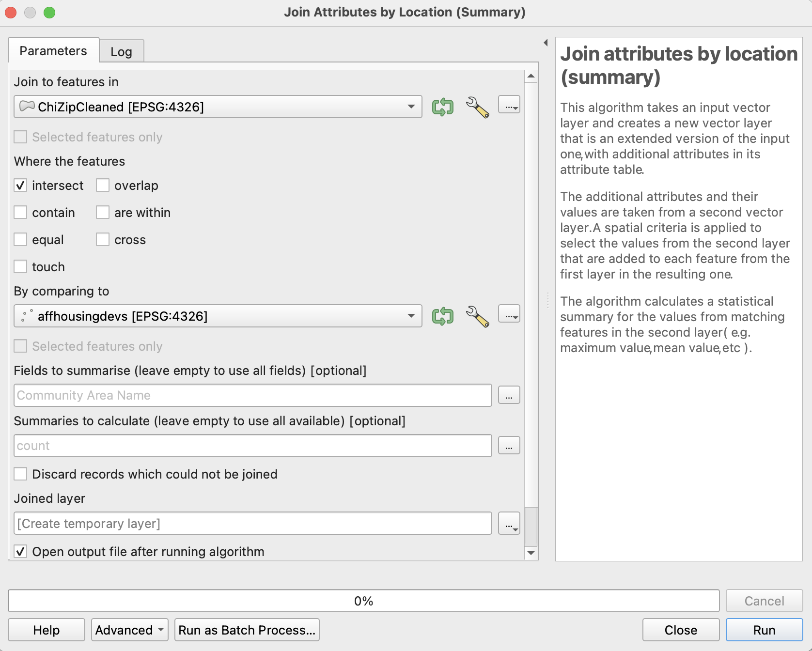This screenshot has height=651, width=812.
Task: Click the progress bar showing 0%
Action: click(x=363, y=601)
